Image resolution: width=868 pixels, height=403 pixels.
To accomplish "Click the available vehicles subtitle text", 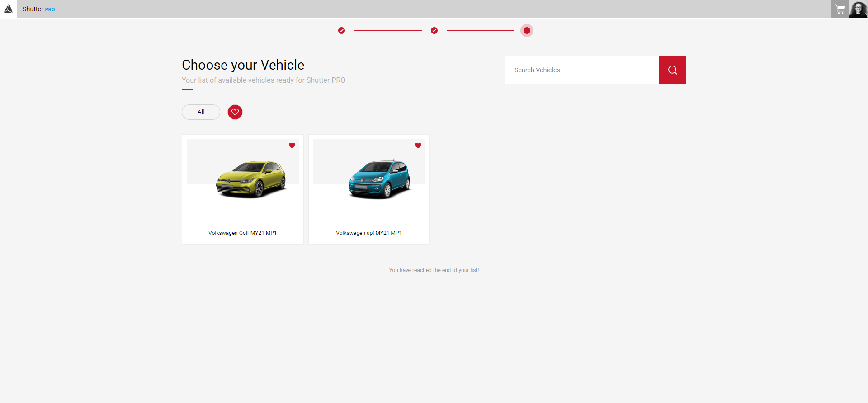I will (x=264, y=80).
